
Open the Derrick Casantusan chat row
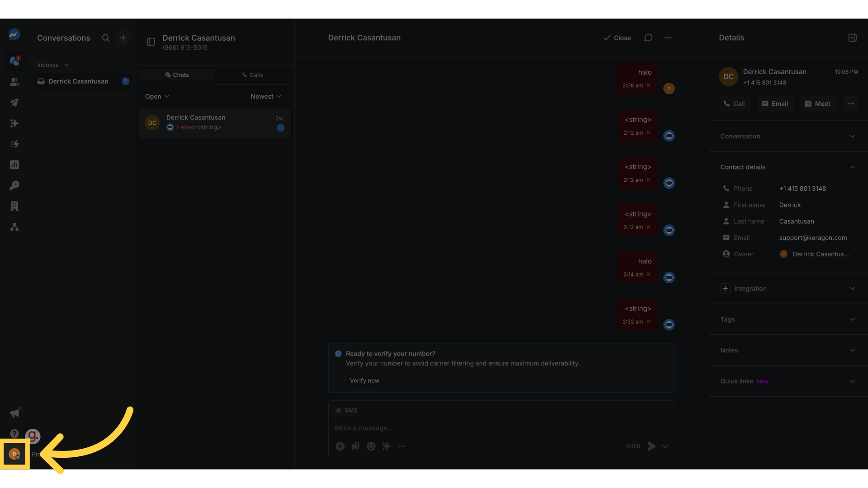(x=214, y=123)
